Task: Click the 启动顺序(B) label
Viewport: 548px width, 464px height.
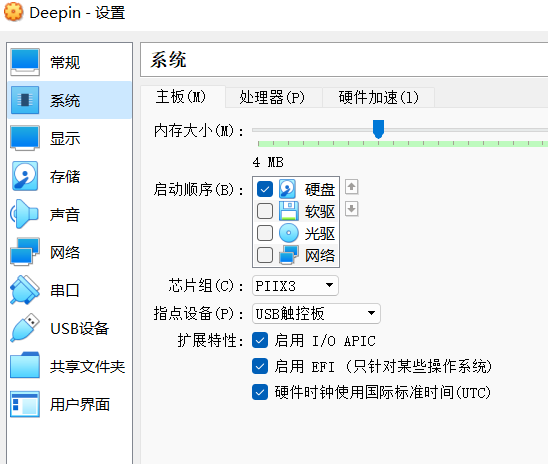Action: point(199,189)
